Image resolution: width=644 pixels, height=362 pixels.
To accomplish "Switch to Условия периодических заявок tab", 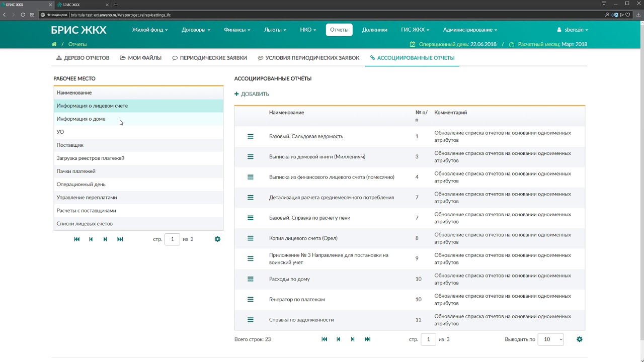I will [308, 58].
